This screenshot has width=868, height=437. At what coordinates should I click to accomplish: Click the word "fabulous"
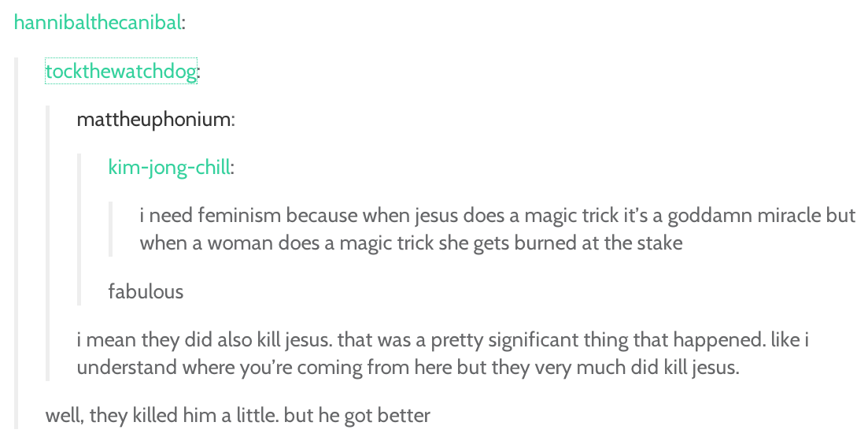coord(146,291)
